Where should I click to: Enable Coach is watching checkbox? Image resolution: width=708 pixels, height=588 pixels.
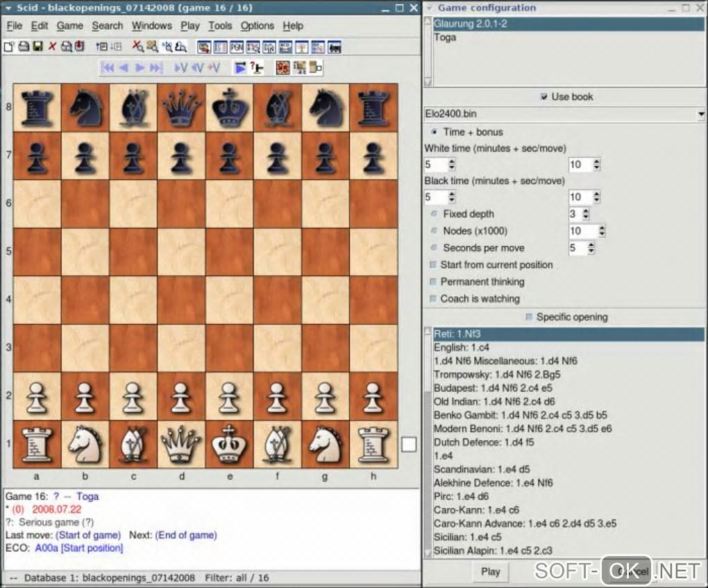pos(433,299)
